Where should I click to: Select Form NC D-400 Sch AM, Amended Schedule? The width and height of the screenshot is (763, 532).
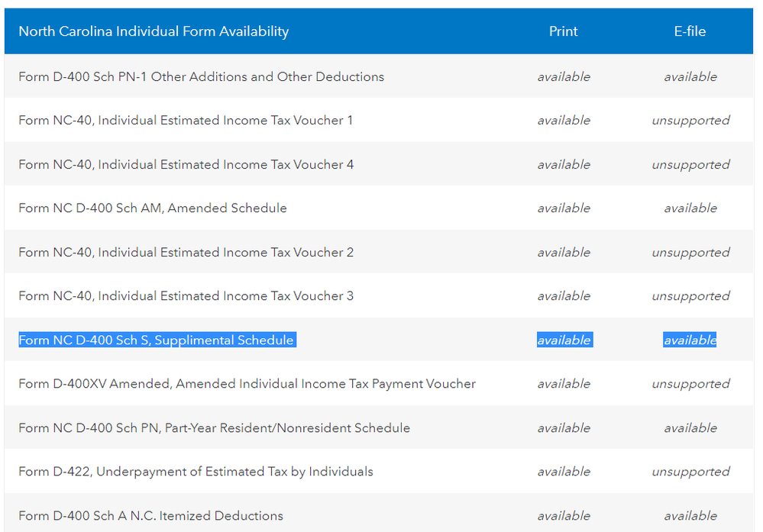point(153,208)
